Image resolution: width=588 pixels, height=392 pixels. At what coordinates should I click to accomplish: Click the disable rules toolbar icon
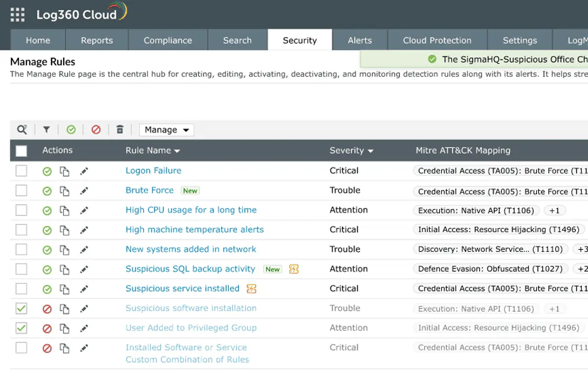[96, 129]
